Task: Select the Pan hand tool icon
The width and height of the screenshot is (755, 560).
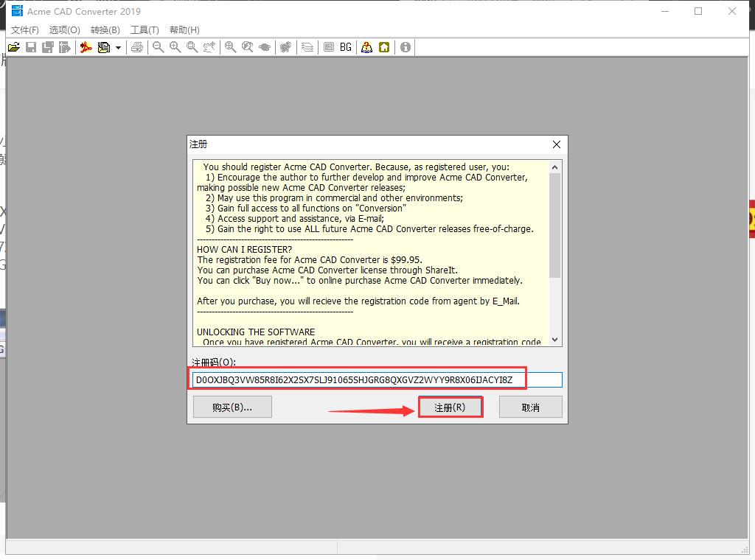Action: tap(209, 47)
